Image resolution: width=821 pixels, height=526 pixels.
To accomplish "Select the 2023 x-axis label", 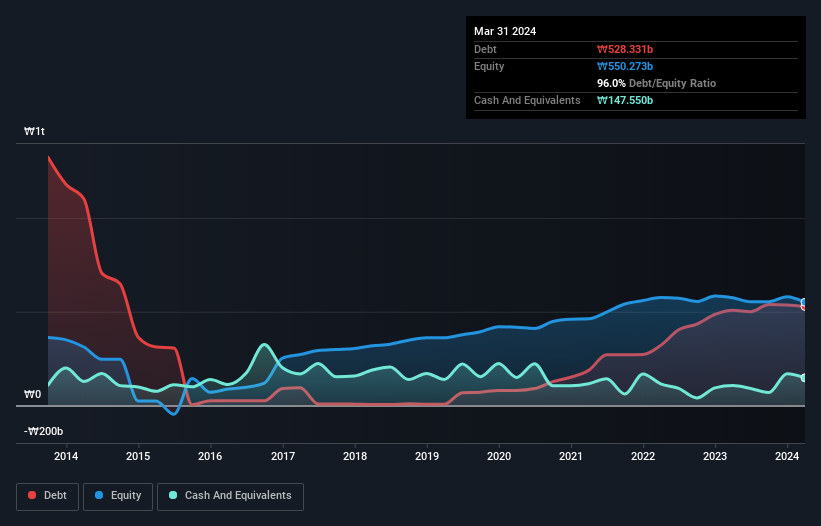I will tap(715, 456).
